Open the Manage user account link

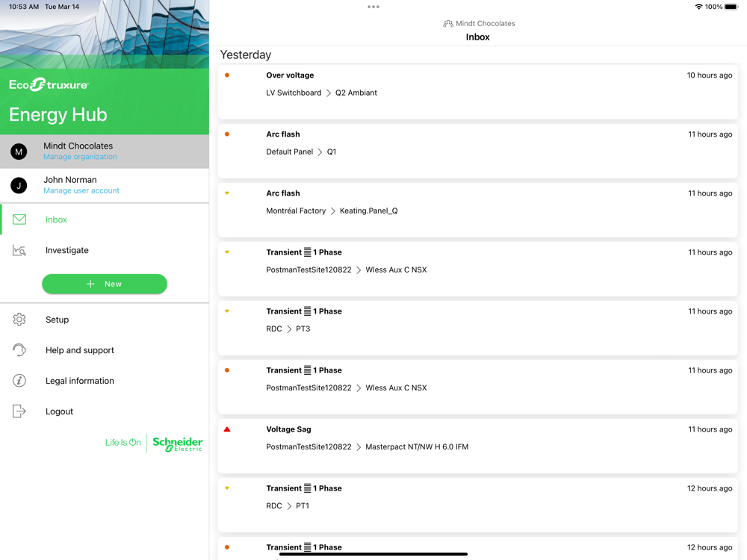[x=81, y=190]
